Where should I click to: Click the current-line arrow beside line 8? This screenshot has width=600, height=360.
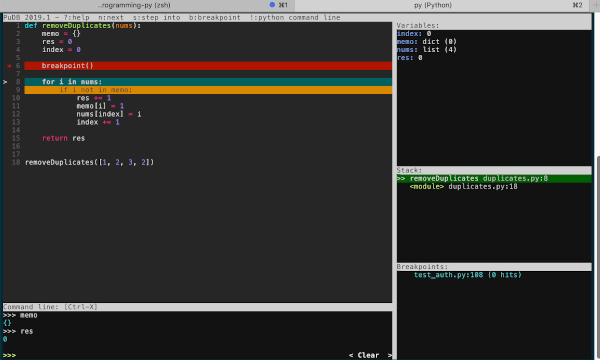click(5, 82)
